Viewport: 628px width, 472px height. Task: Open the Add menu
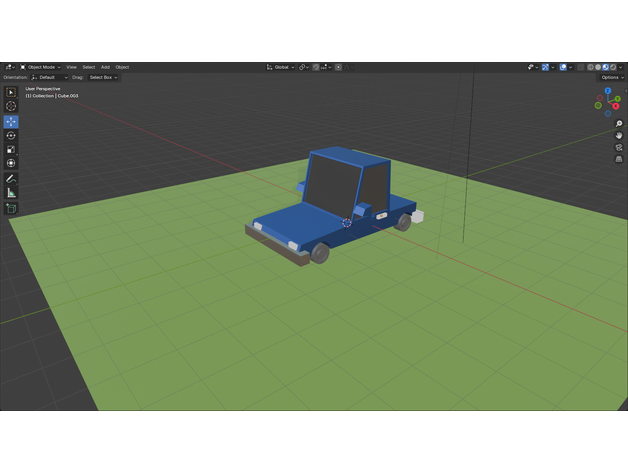click(105, 67)
